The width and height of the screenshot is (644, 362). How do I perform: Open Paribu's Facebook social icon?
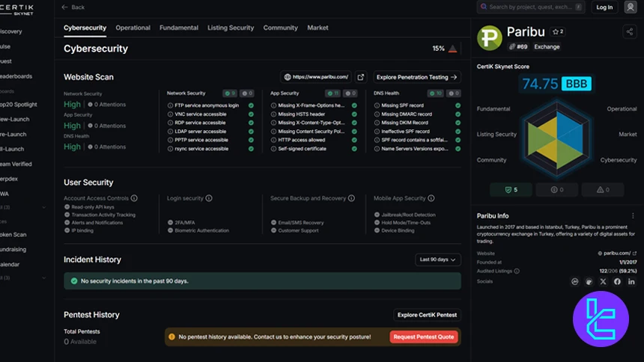pyautogui.click(x=617, y=281)
